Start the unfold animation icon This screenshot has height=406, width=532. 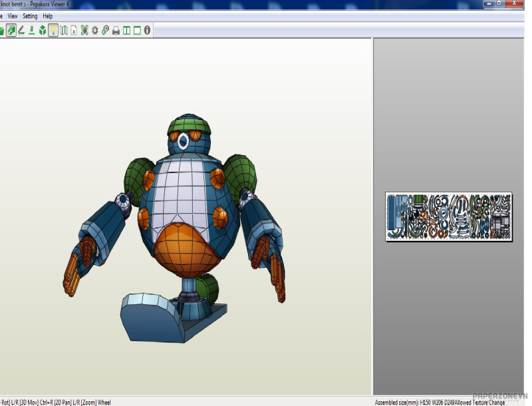pyautogui.click(x=84, y=31)
